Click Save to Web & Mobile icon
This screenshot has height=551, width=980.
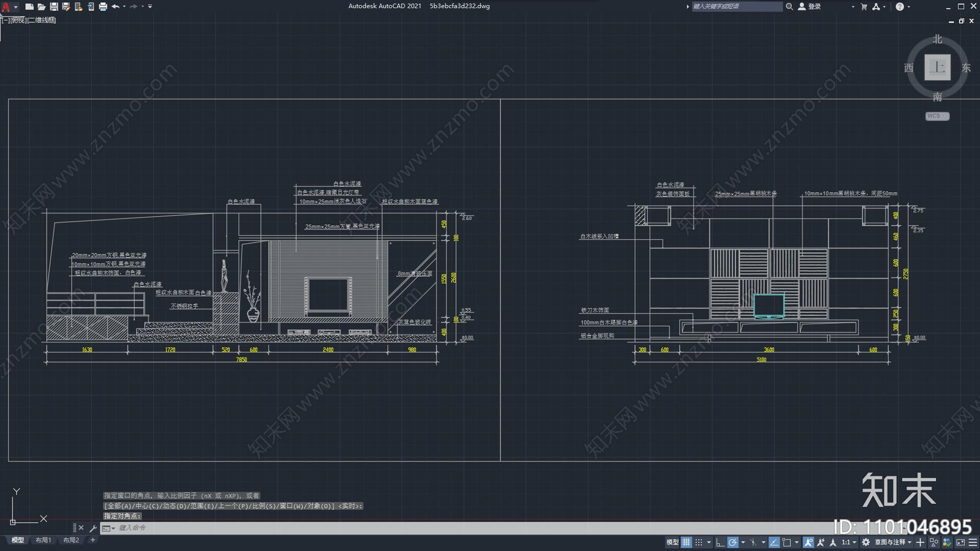point(91,7)
